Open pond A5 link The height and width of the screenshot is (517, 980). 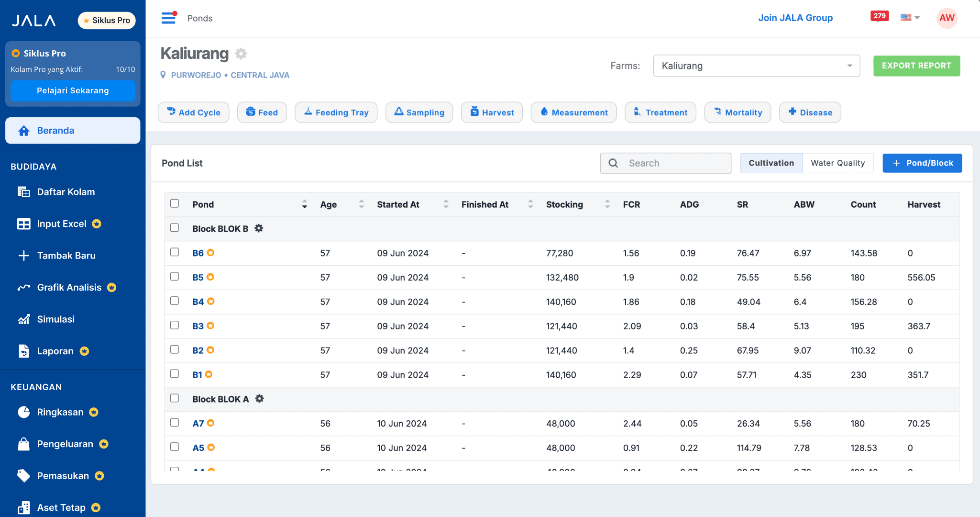(198, 448)
